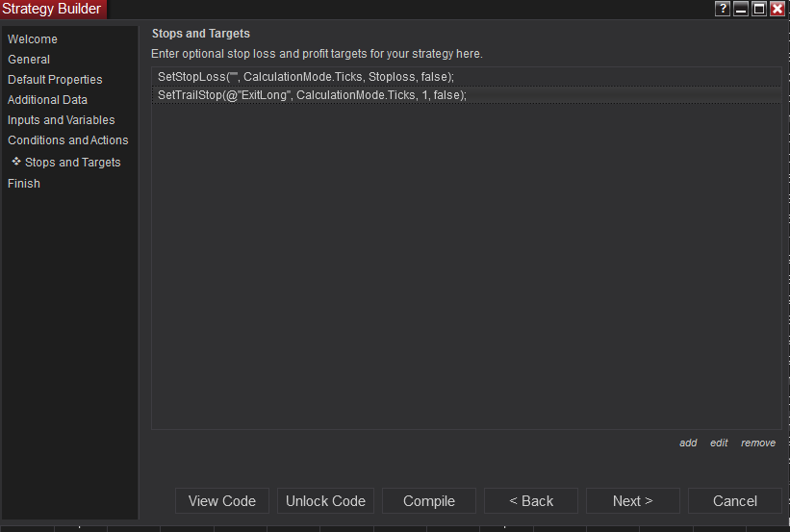The image size is (790, 532).
Task: Open Conditions and Actions page
Action: (67, 140)
